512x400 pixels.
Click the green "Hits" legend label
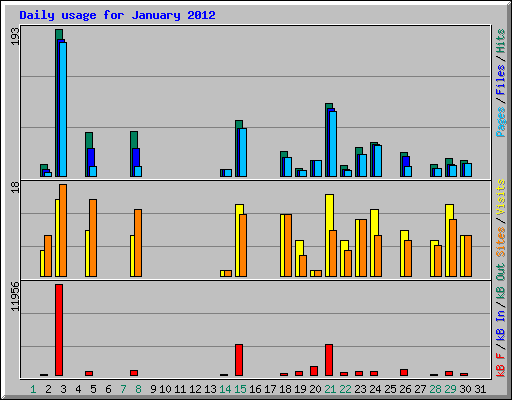[x=501, y=41]
